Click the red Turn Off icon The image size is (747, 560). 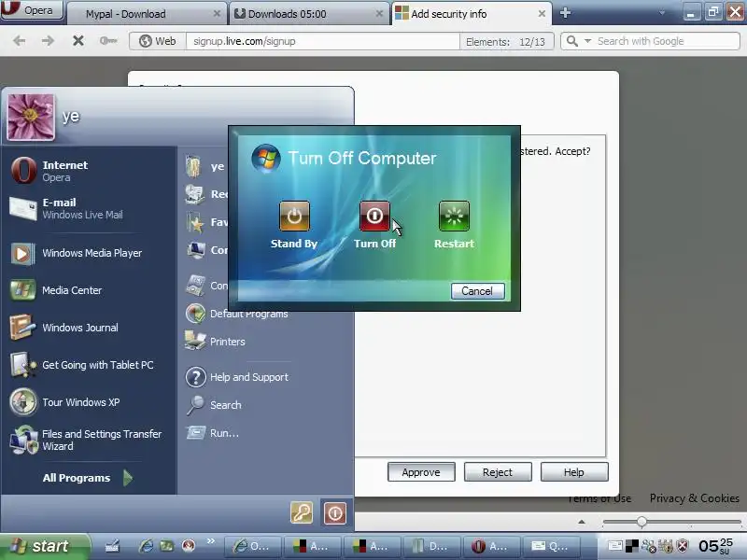click(x=374, y=217)
